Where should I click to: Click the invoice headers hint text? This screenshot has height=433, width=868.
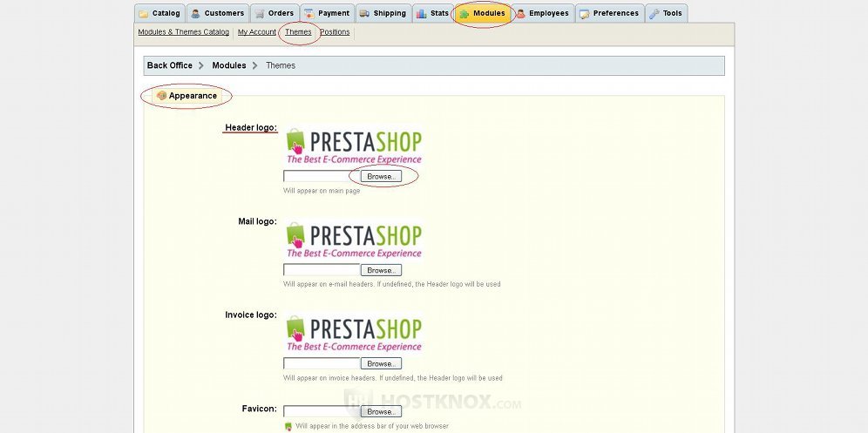[x=393, y=378]
